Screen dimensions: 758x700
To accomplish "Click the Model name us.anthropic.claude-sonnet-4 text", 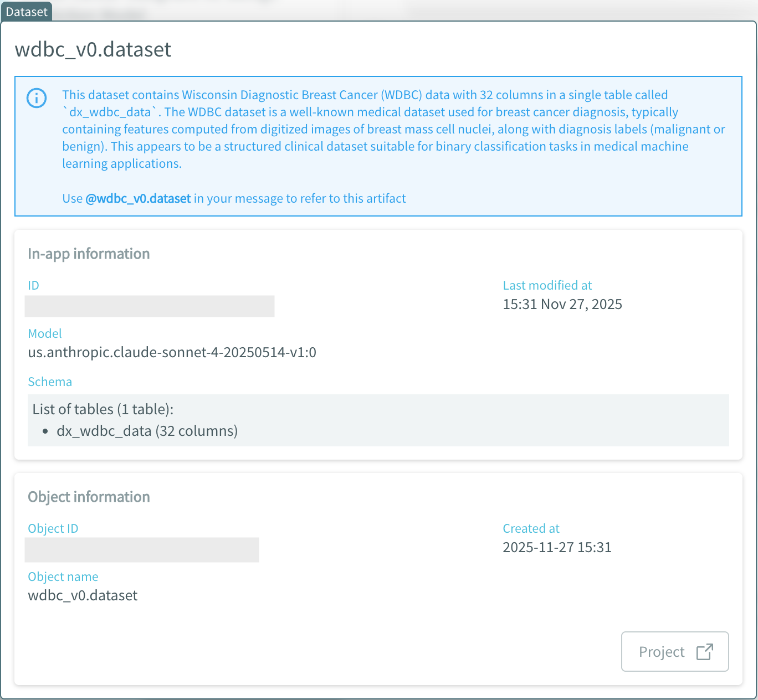I will point(172,352).
